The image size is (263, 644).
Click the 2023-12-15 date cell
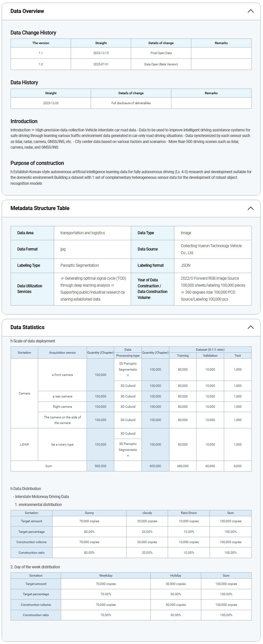tap(101, 53)
